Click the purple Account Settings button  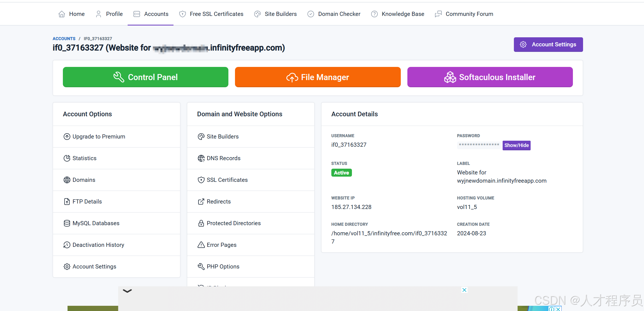coord(548,44)
